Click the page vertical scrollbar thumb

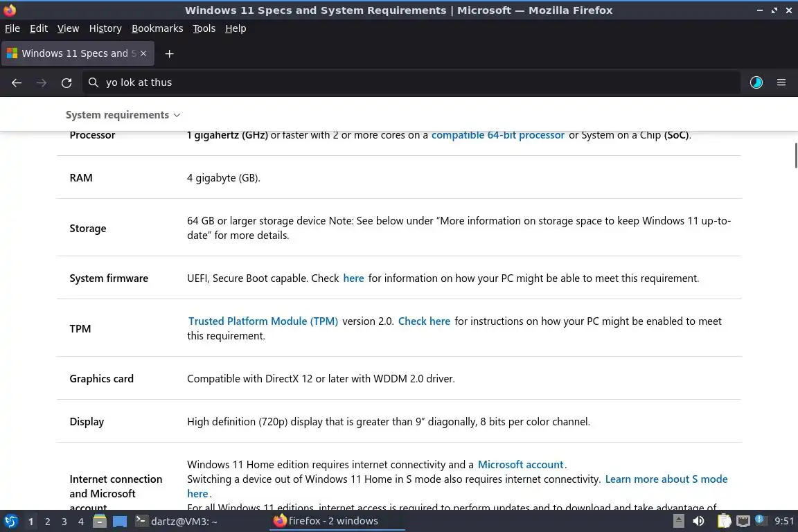click(x=795, y=155)
